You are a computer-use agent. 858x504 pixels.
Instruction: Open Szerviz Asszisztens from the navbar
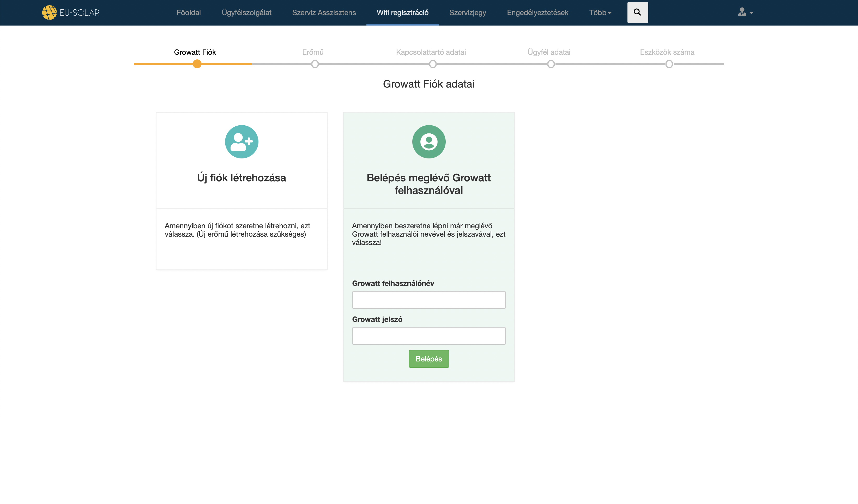coord(324,13)
